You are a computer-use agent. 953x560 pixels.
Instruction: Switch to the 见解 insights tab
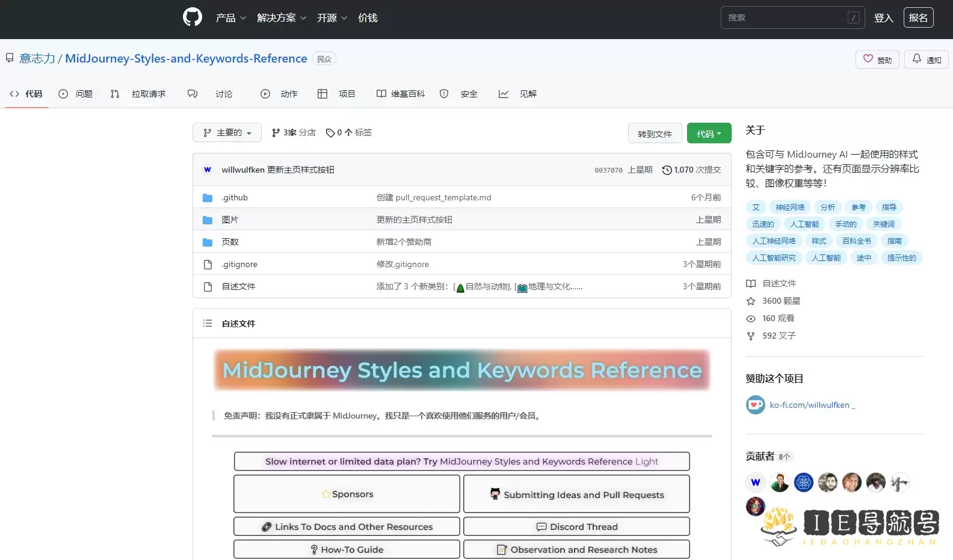tap(517, 94)
